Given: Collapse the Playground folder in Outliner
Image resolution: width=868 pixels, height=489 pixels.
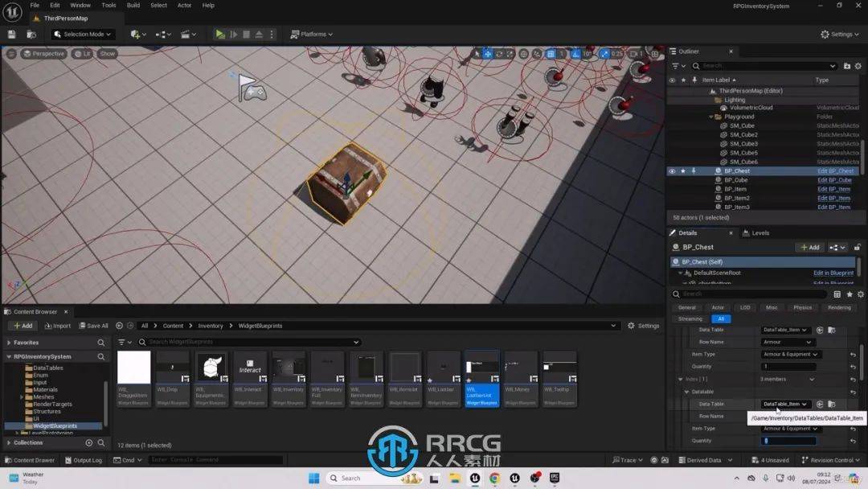Looking at the screenshot, I should tap(712, 117).
